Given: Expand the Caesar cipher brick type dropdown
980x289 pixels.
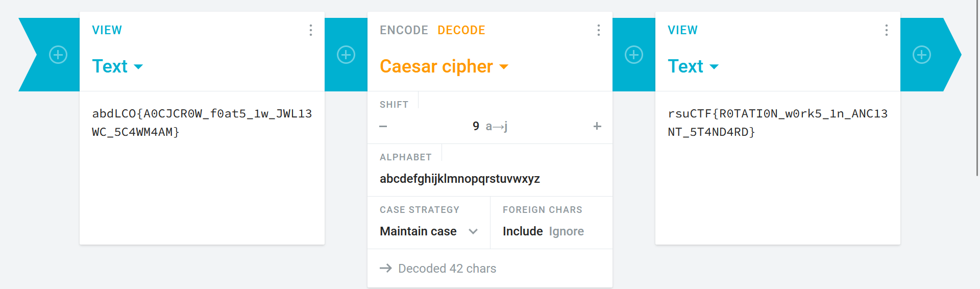Looking at the screenshot, I should tap(444, 66).
